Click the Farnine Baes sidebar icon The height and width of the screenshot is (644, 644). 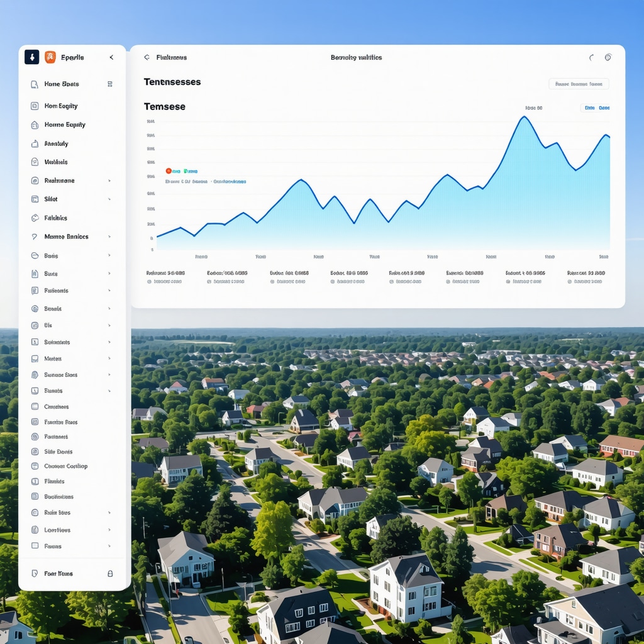[x=35, y=422]
